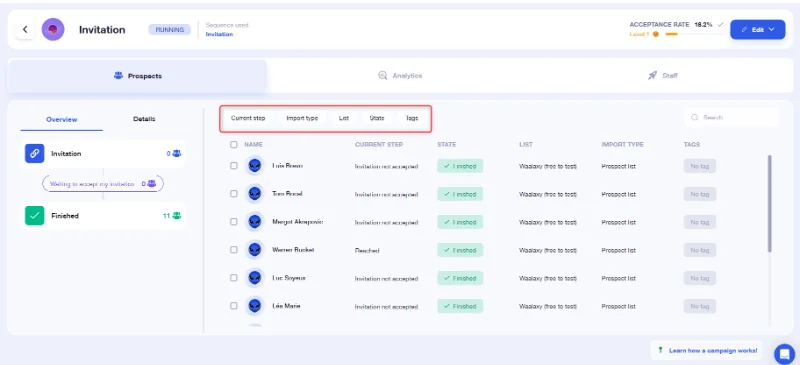
Task: Click the Luc Soyeux name
Action: click(289, 278)
